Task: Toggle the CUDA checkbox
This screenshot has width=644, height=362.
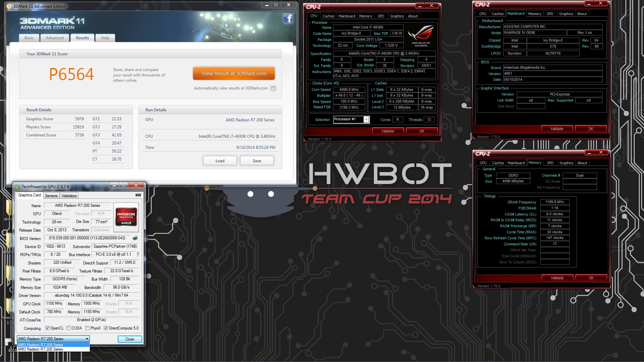Action: pyautogui.click(x=68, y=328)
